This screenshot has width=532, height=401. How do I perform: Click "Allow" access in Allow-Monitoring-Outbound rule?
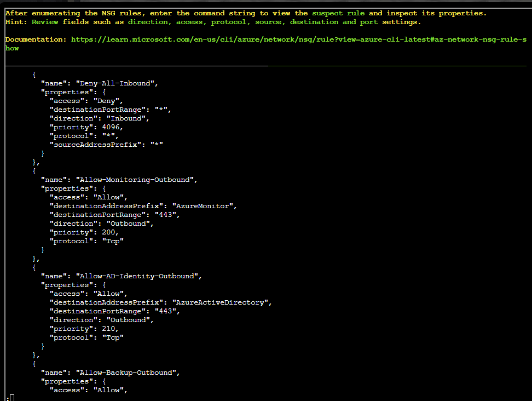pyautogui.click(x=108, y=197)
